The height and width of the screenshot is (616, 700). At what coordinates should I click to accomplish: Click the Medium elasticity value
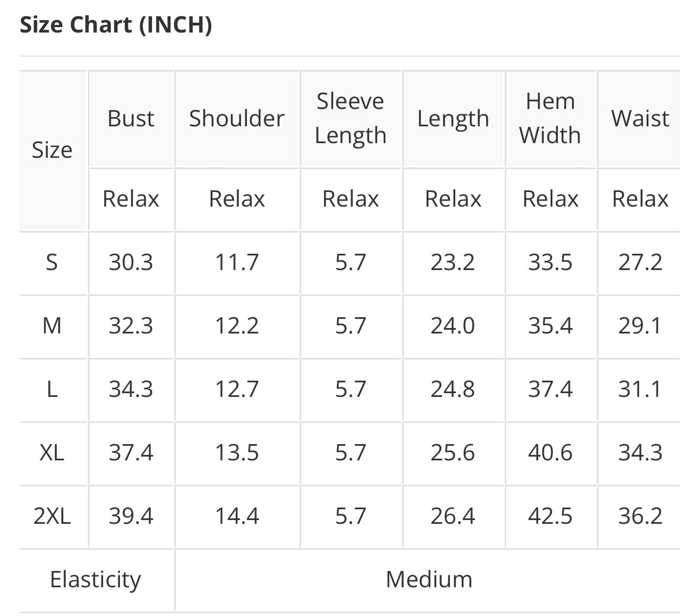coord(429,580)
